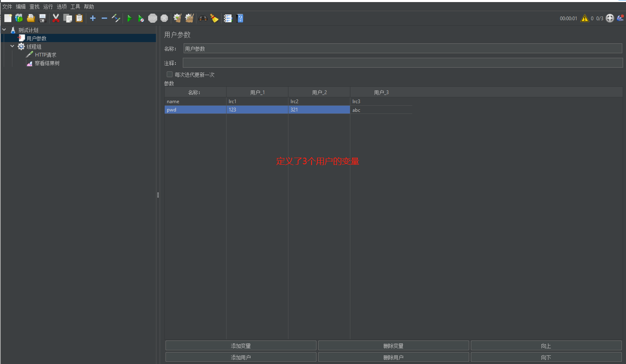Open the 查找 menu
This screenshot has width=626, height=364.
pos(35,7)
